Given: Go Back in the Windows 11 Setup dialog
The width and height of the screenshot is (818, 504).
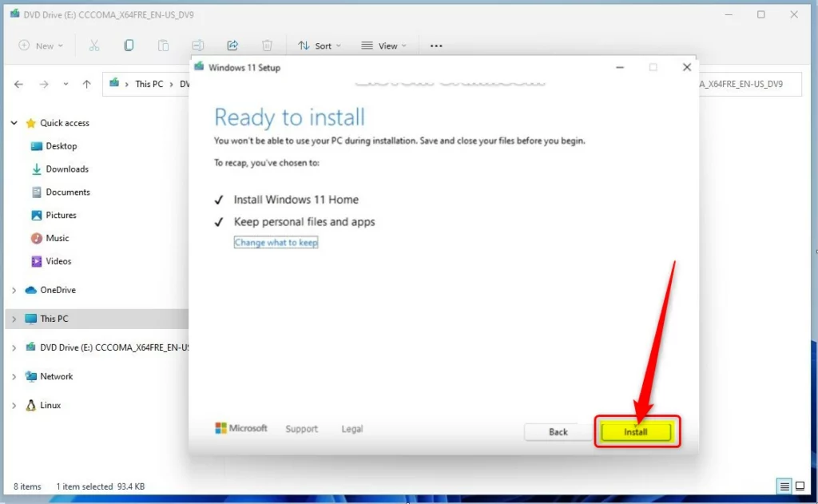Looking at the screenshot, I should tap(558, 432).
